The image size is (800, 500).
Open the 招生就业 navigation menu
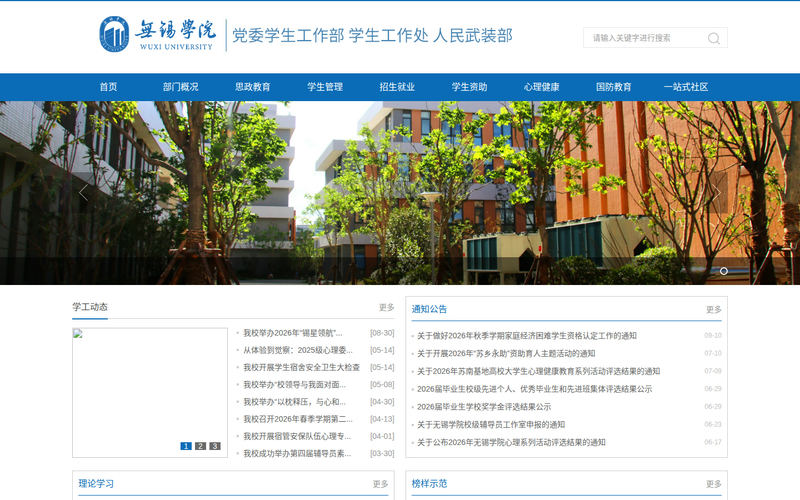point(397,87)
